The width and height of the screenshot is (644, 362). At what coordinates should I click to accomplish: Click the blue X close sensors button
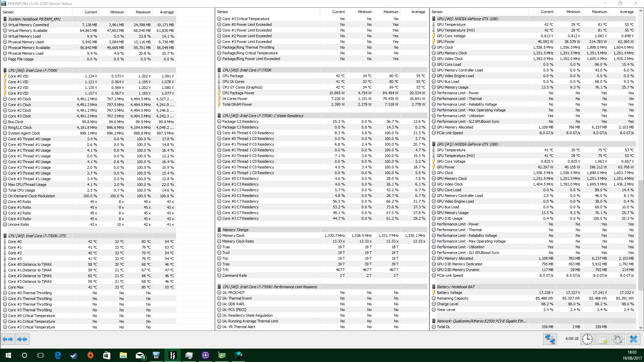tap(633, 339)
